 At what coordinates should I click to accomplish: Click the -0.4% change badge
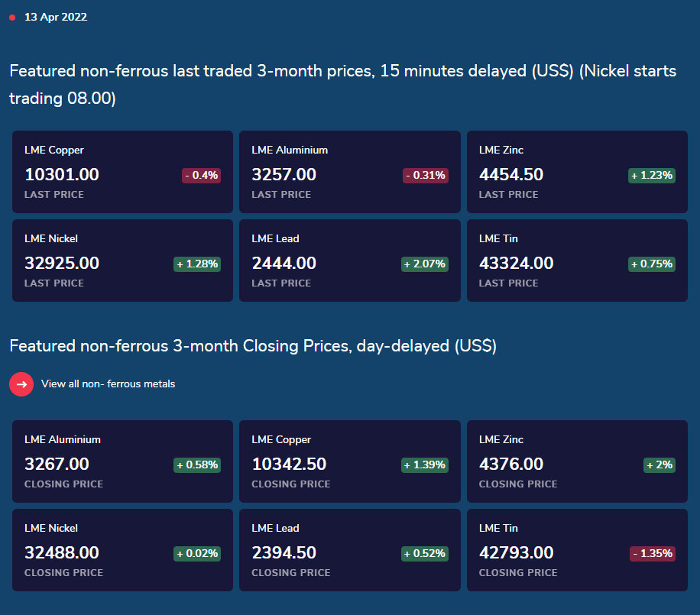pos(201,176)
